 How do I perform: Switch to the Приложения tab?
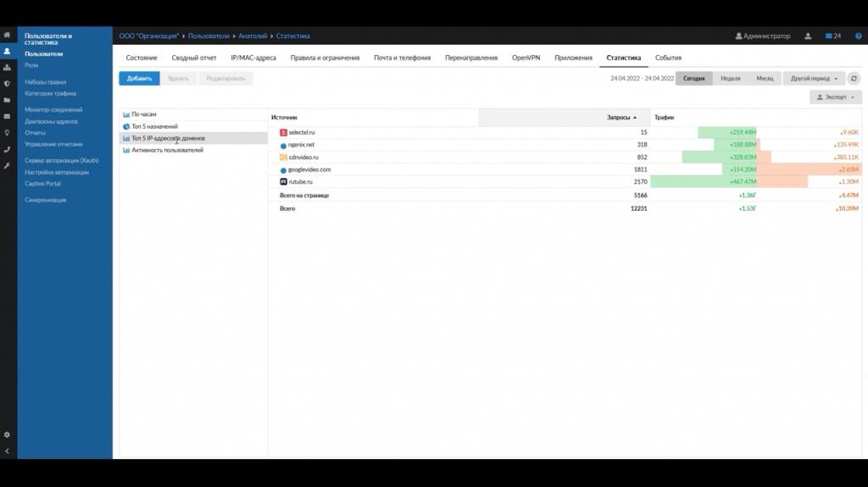click(574, 58)
